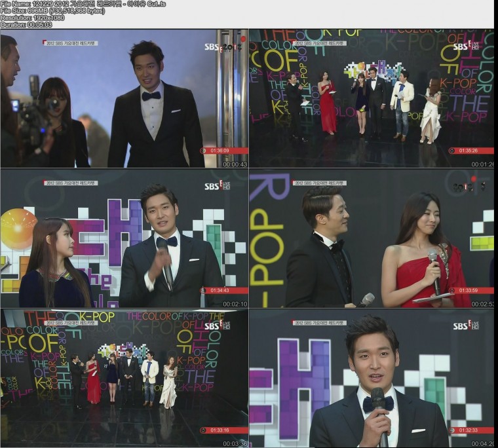Click the red 01:35:26 countdown badge
Image resolution: width=498 pixels, height=448 pixels.
(471, 151)
